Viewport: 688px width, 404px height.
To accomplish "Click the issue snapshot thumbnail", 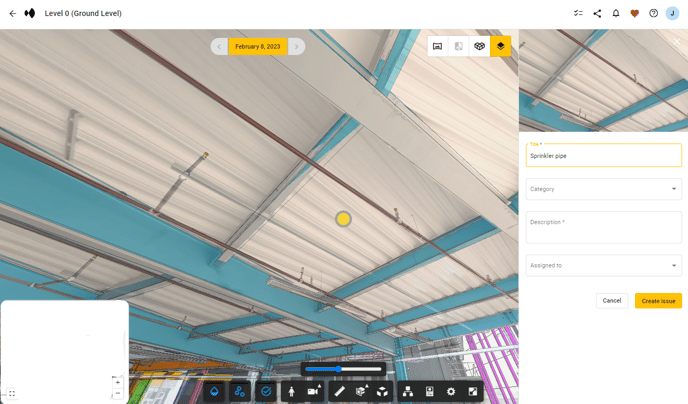I will [603, 81].
